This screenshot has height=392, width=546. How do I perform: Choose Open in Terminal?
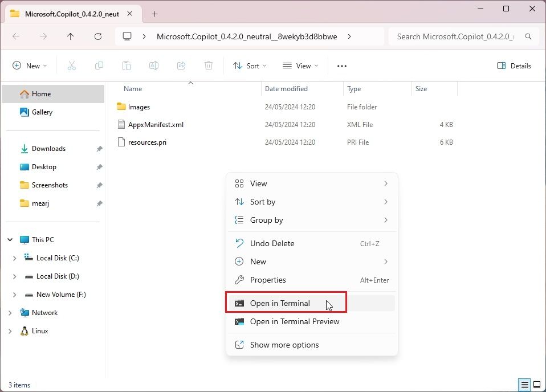pos(312,303)
